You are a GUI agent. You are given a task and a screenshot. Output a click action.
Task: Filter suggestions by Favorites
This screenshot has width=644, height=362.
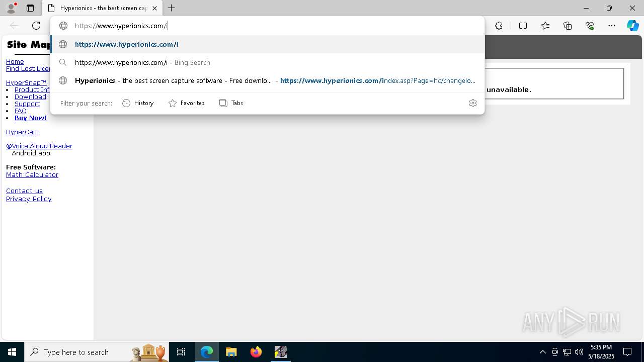(186, 103)
